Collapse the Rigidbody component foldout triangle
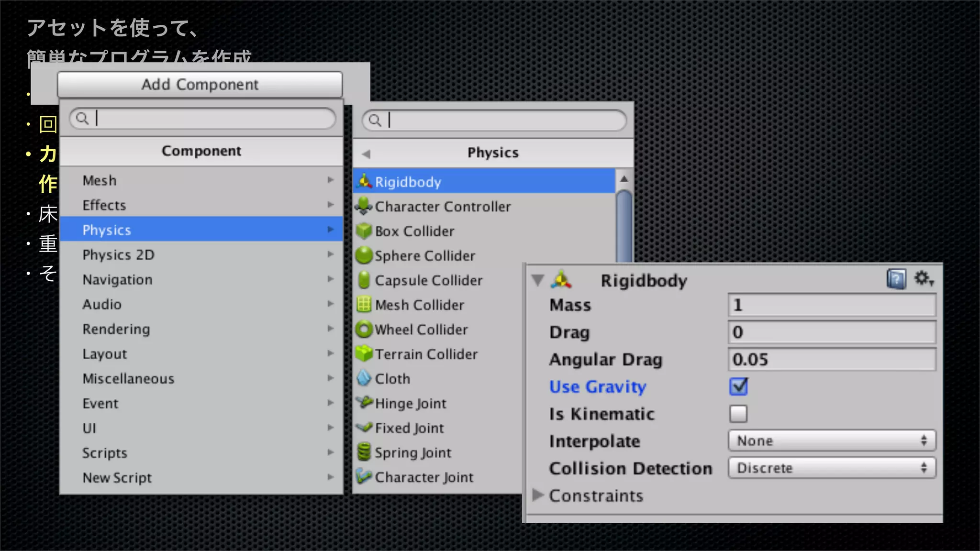980x551 pixels. click(x=538, y=280)
